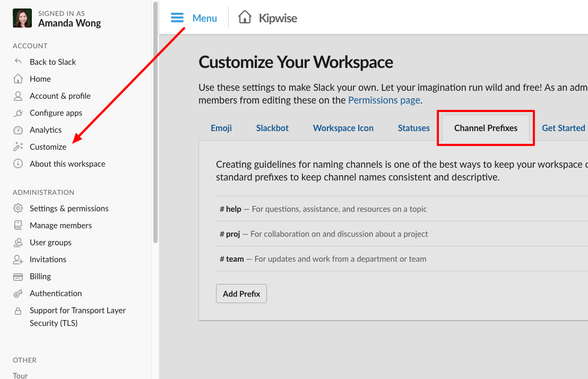Viewport: 588px width, 379px height.
Task: Switch to the Statuses tab
Action: 413,128
